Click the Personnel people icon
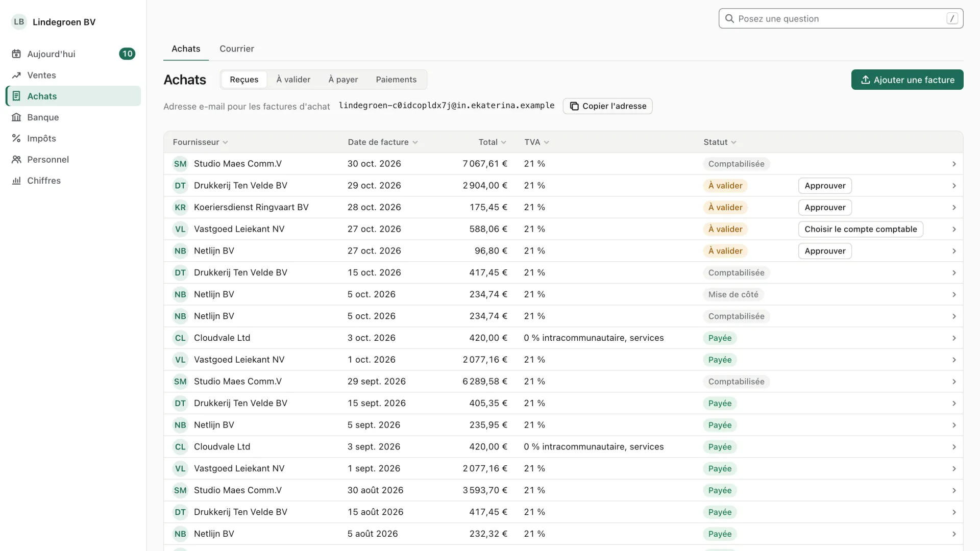 coord(16,160)
